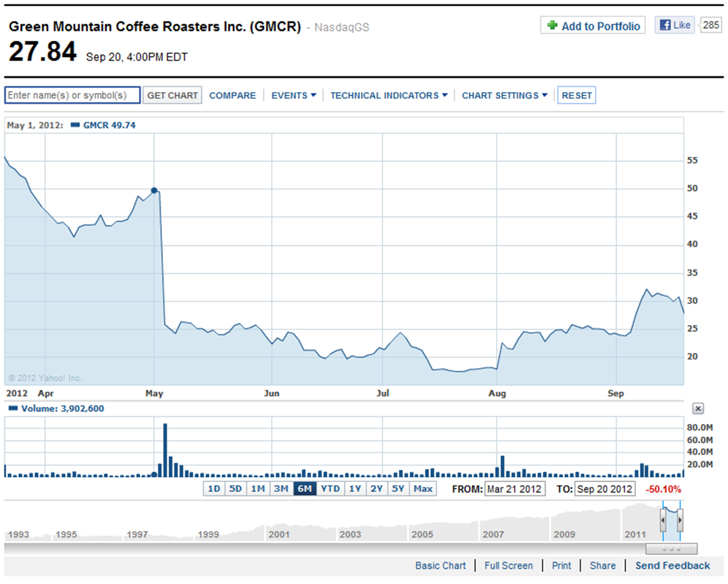Image resolution: width=728 pixels, height=584 pixels.
Task: Select the 1D time range
Action: [214, 489]
